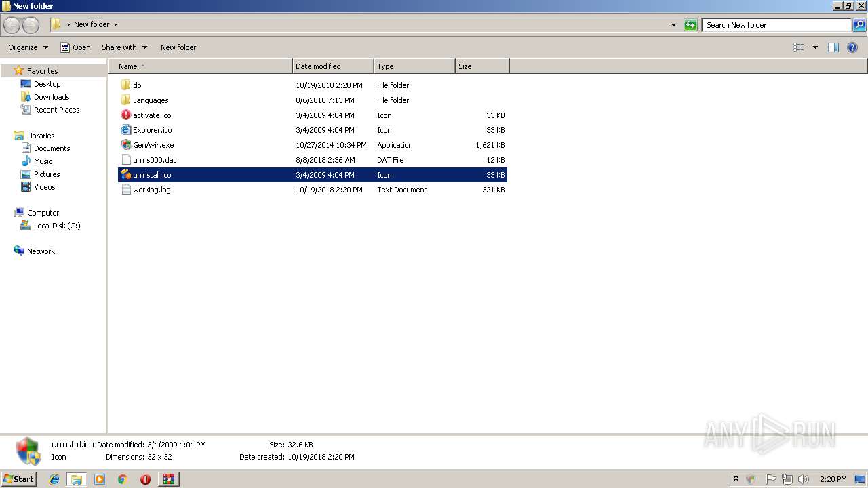Viewport: 868px width, 488px height.
Task: Click the Desktop icon in Favorites
Action: point(26,84)
